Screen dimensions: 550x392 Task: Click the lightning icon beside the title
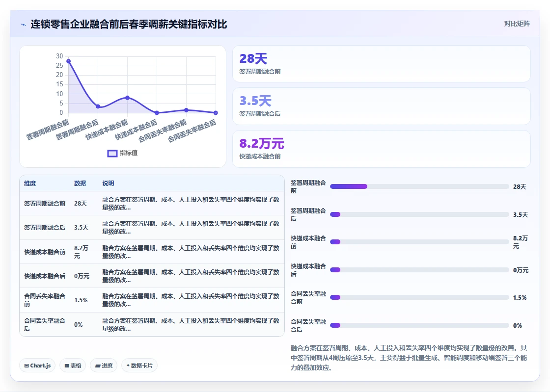[x=24, y=25]
